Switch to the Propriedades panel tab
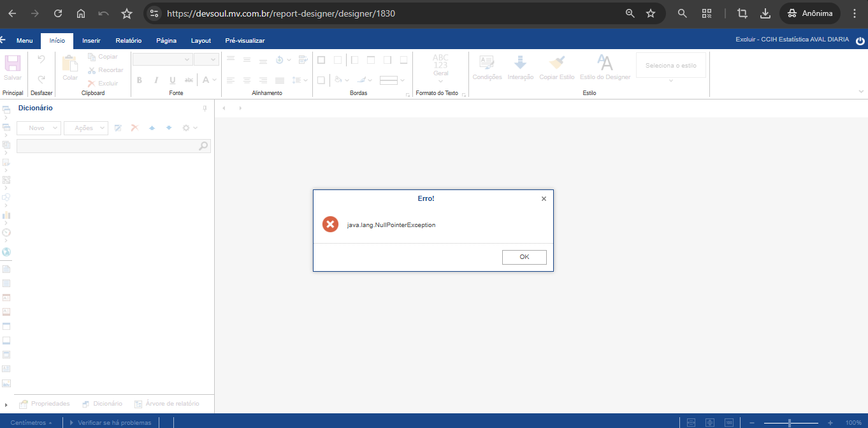Screen dimensions: 868x428 coord(44,404)
